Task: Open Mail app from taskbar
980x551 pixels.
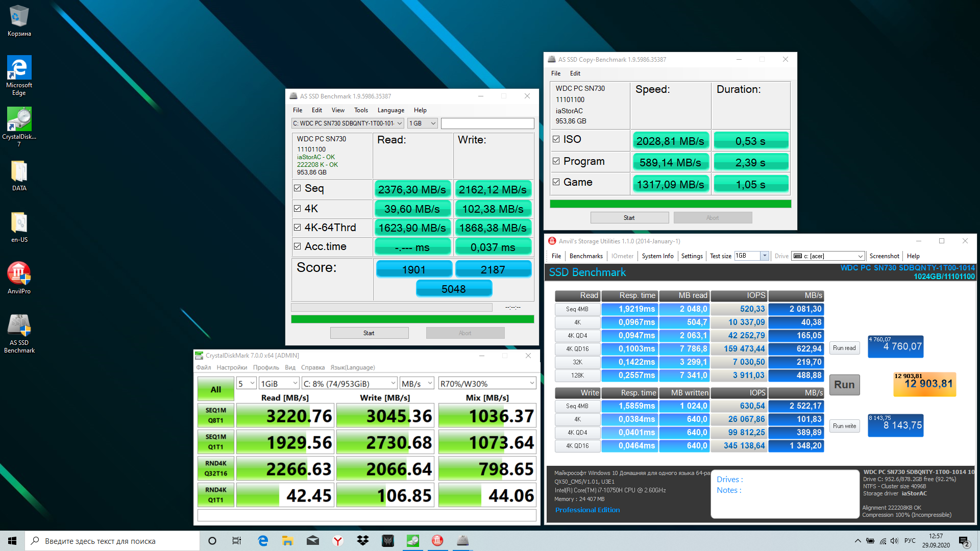Action: [313, 541]
